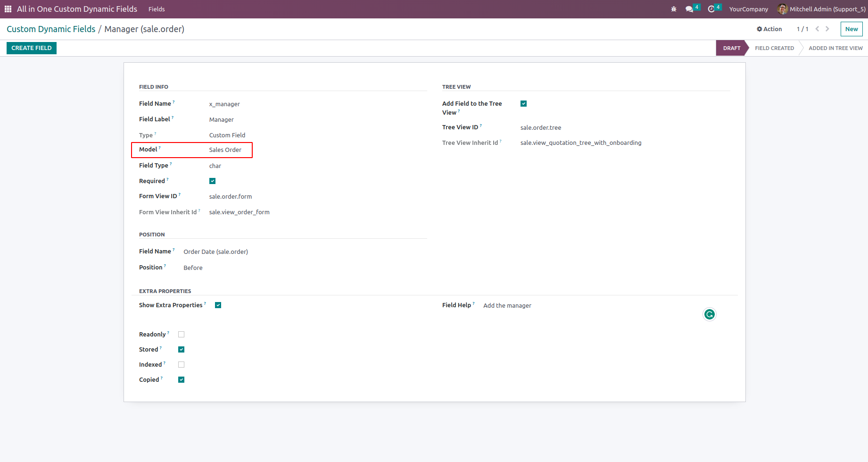Open the conversations chat icon
This screenshot has width=868, height=462.
(689, 9)
